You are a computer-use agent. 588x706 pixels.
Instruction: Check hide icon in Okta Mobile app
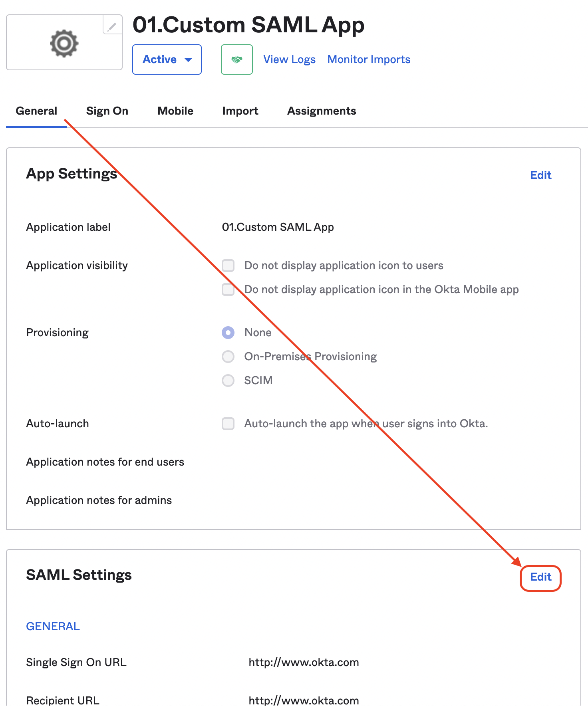228,290
